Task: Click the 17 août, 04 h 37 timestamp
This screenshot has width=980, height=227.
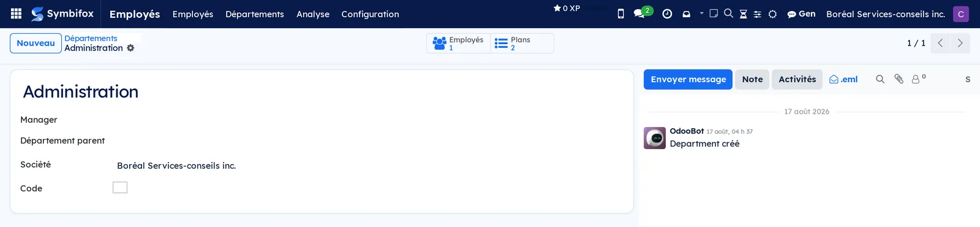Action: tap(729, 131)
